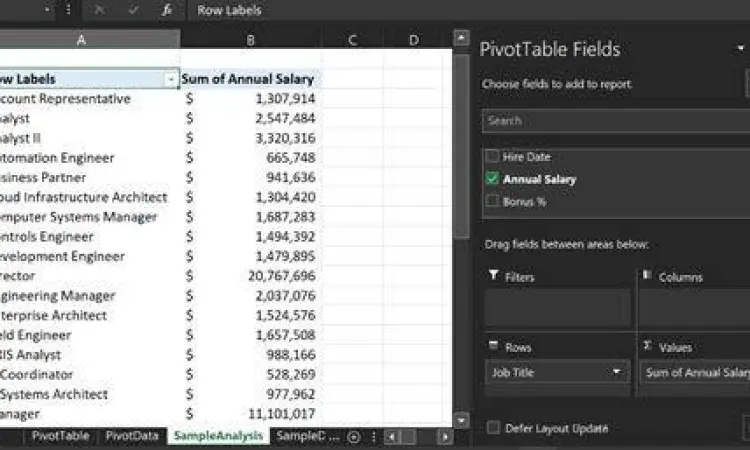
Task: Click horizontal scroll right arrow
Action: pos(445,437)
